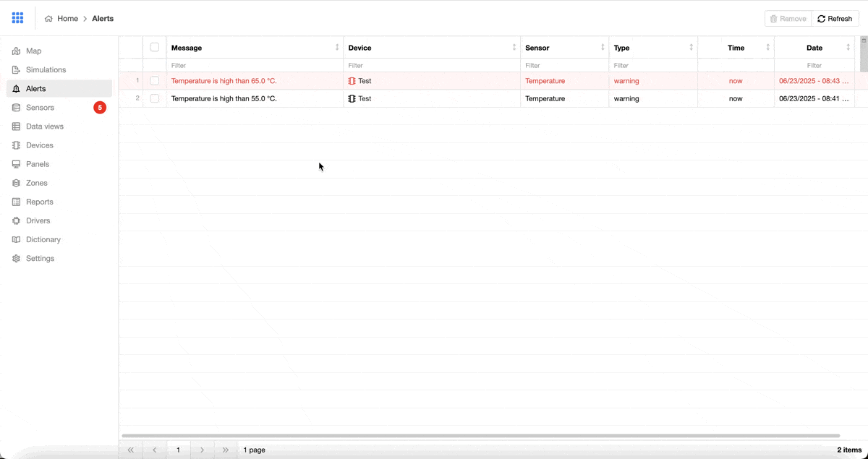Click the Sensors sidebar icon
The image size is (868, 459).
17,108
